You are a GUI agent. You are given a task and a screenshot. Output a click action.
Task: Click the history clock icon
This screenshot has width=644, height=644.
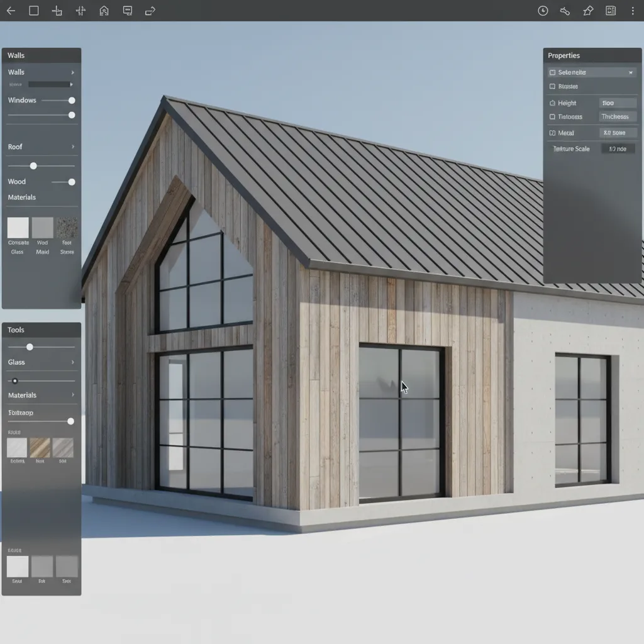tap(542, 10)
